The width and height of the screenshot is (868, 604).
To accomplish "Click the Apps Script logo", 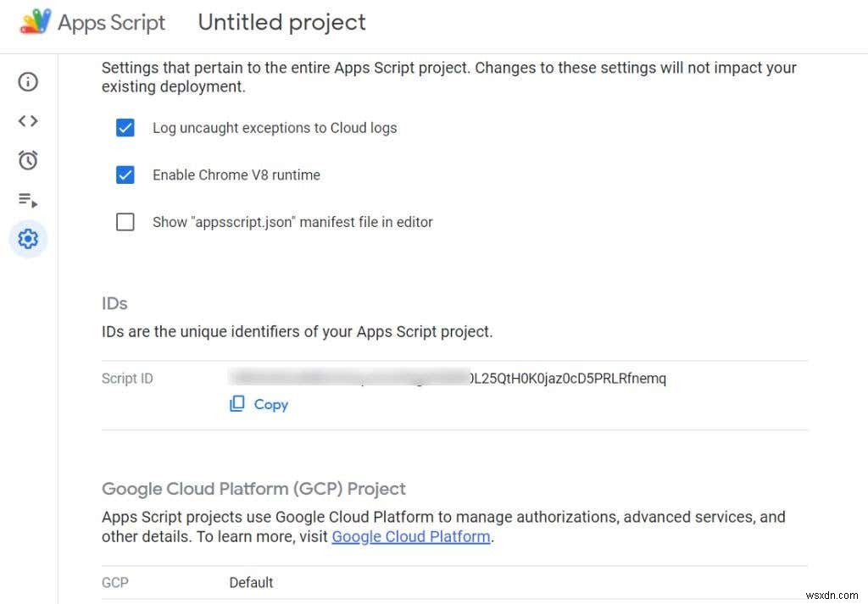I will click(36, 21).
